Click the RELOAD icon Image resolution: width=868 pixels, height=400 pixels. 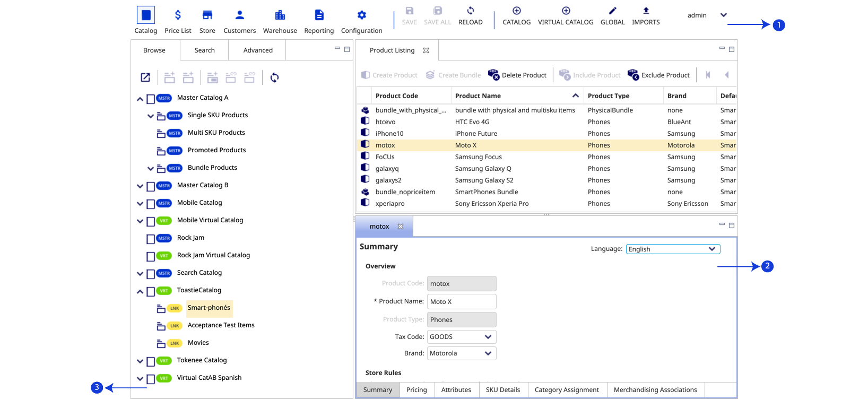(470, 11)
